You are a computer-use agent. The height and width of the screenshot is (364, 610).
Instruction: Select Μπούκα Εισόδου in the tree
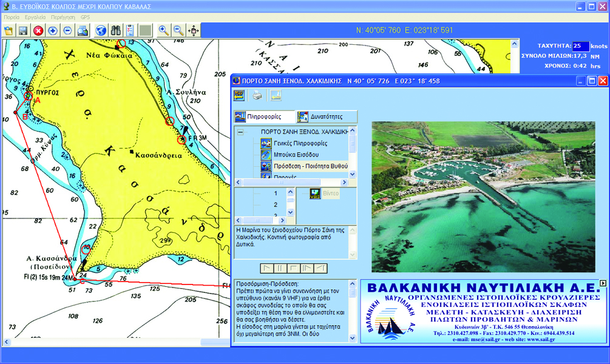click(x=296, y=155)
